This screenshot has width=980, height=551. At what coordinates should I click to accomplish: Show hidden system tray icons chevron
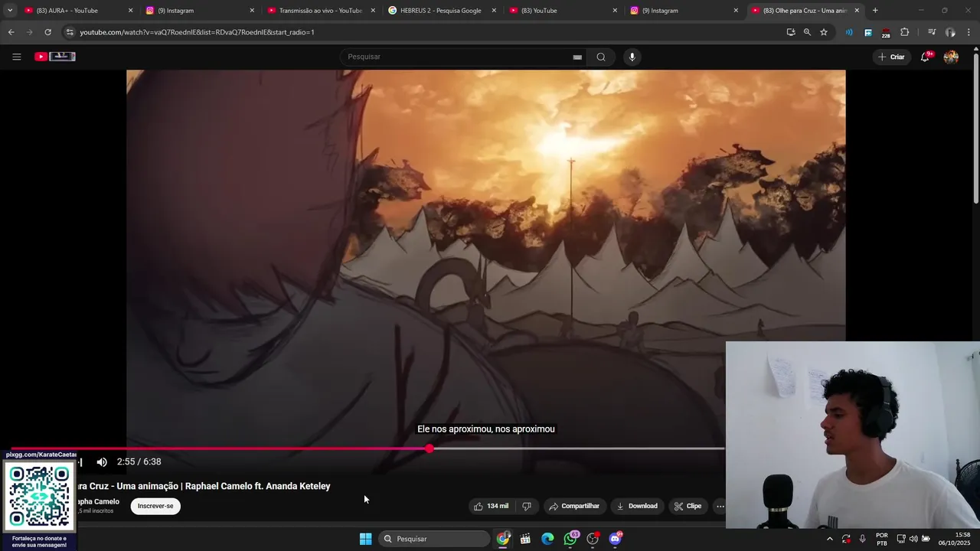[x=829, y=539]
